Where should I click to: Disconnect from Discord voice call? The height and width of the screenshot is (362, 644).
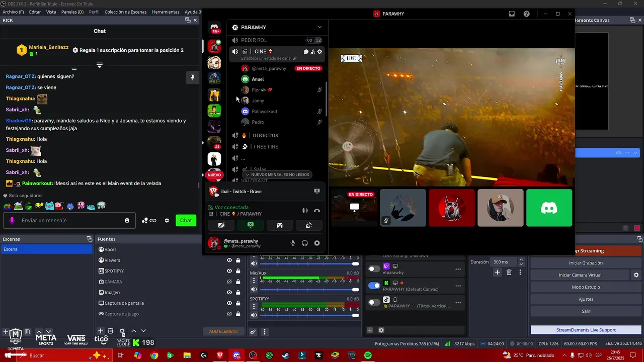click(x=317, y=211)
